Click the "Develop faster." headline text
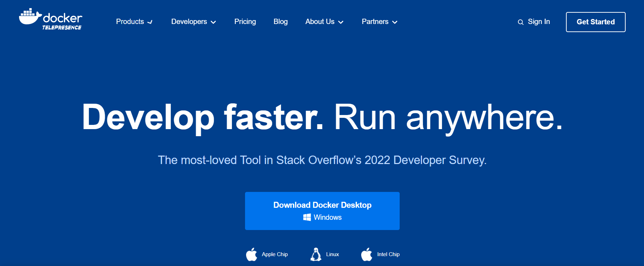The width and height of the screenshot is (644, 266). pyautogui.click(x=203, y=118)
